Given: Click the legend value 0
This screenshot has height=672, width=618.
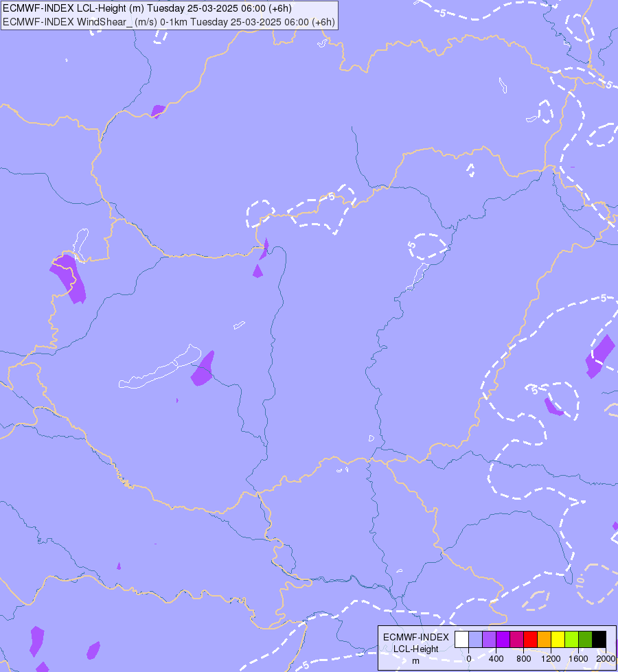Looking at the screenshot, I should pos(469,659).
